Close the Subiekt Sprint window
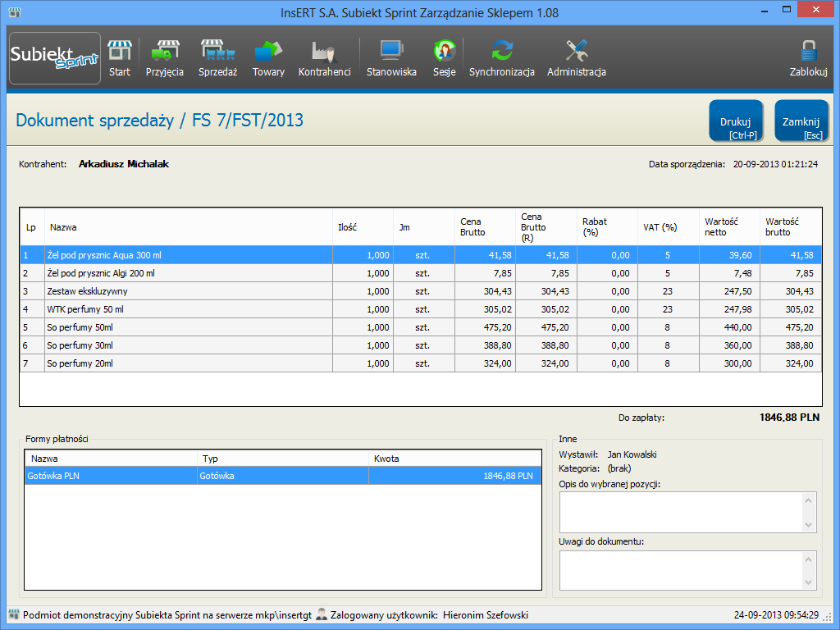The height and width of the screenshot is (630, 840). pos(816,10)
